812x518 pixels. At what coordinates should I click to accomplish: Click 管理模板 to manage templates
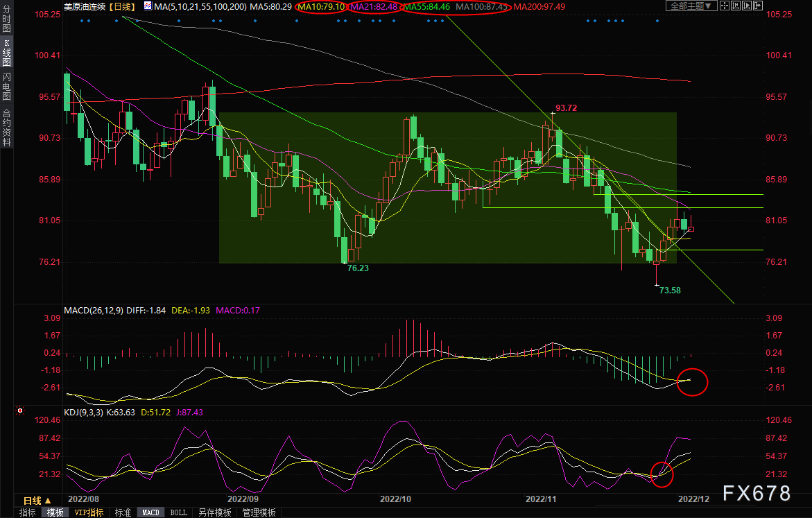tap(259, 513)
